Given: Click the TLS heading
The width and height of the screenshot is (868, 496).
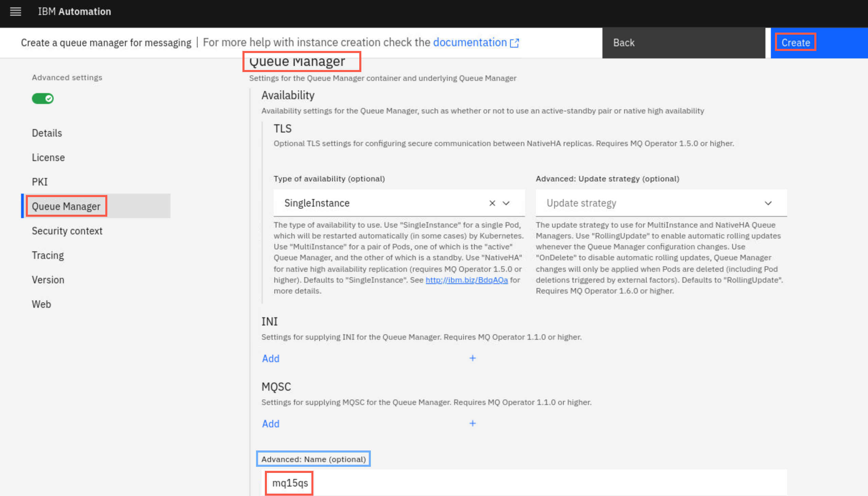Looking at the screenshot, I should [x=283, y=128].
